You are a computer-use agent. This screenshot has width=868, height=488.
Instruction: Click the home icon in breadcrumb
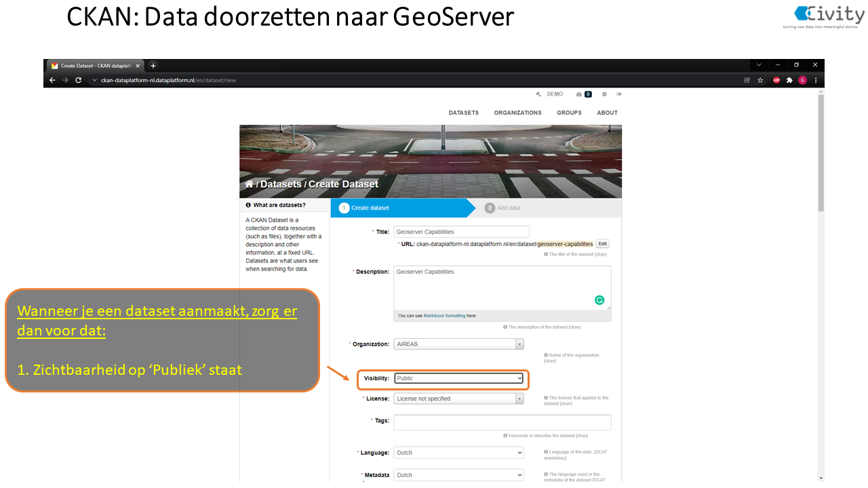249,184
